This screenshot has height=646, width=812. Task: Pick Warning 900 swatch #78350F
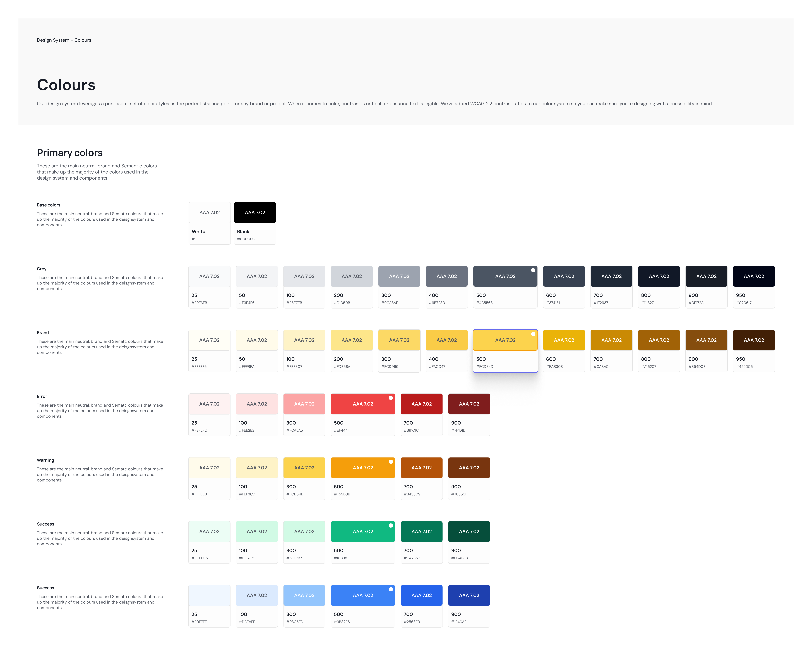tap(469, 478)
